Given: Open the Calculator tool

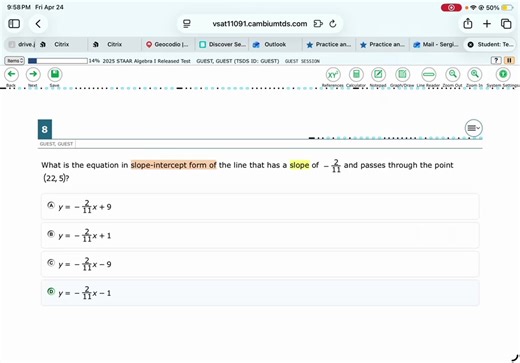Looking at the screenshot, I should tap(356, 74).
